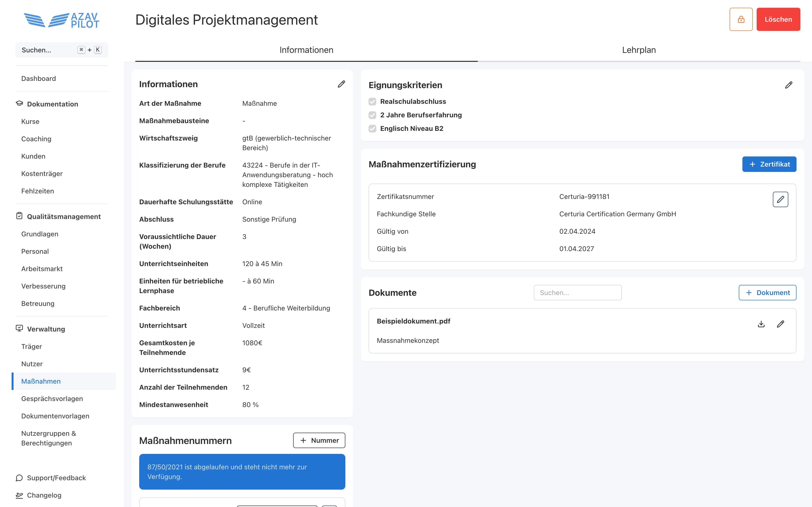This screenshot has width=812, height=507.
Task: Uncheck 2 Jahre Berufserfahrung
Action: pyautogui.click(x=372, y=115)
